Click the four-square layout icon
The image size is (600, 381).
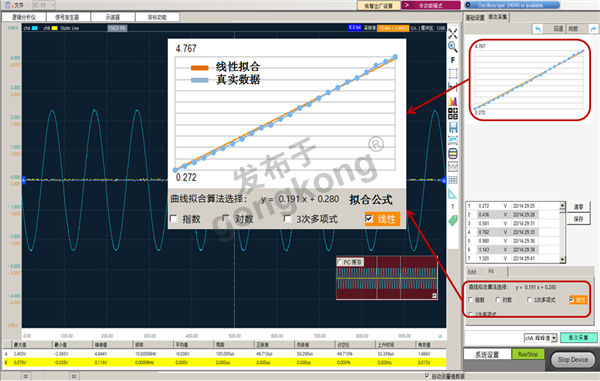[x=453, y=114]
